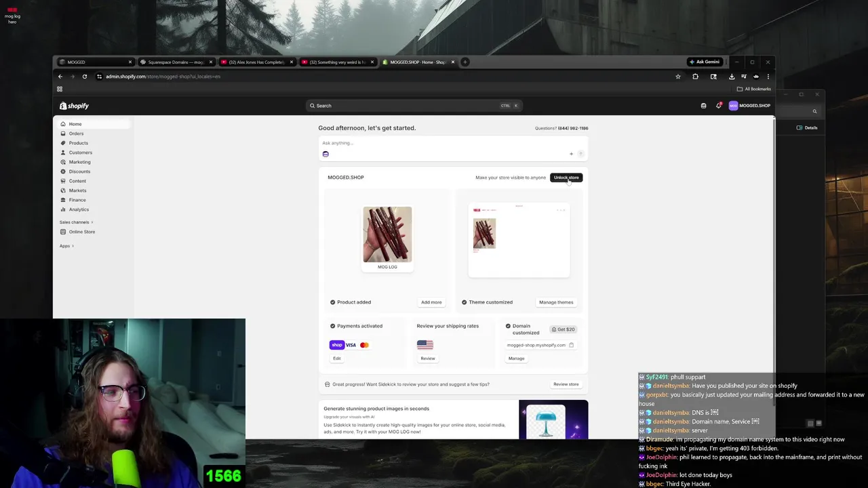This screenshot has height=488, width=868.
Task: Go back in browser
Action: [60, 77]
